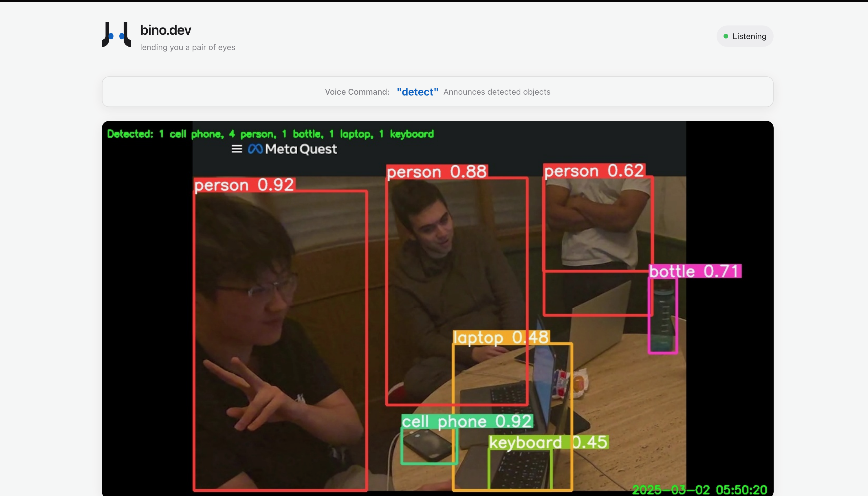The width and height of the screenshot is (868, 496).
Task: Click the green Listening status dot
Action: (726, 36)
